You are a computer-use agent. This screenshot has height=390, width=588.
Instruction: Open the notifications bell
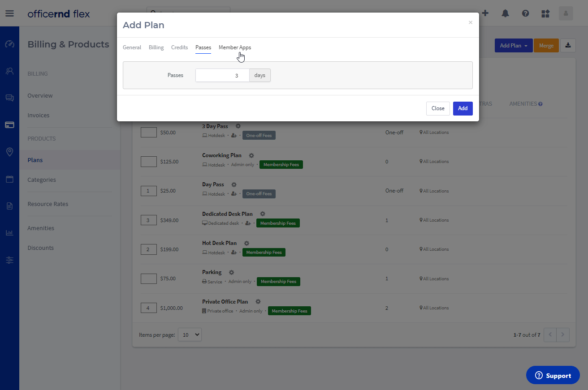[505, 13]
